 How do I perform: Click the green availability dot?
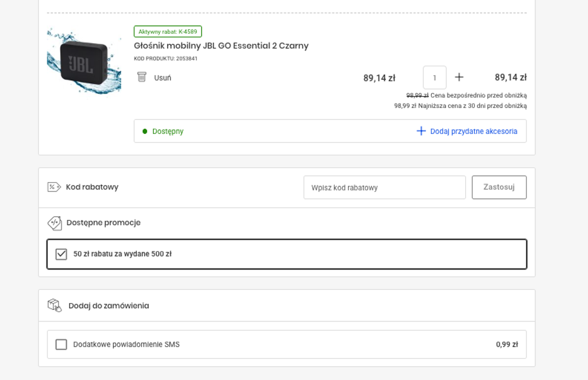[145, 131]
